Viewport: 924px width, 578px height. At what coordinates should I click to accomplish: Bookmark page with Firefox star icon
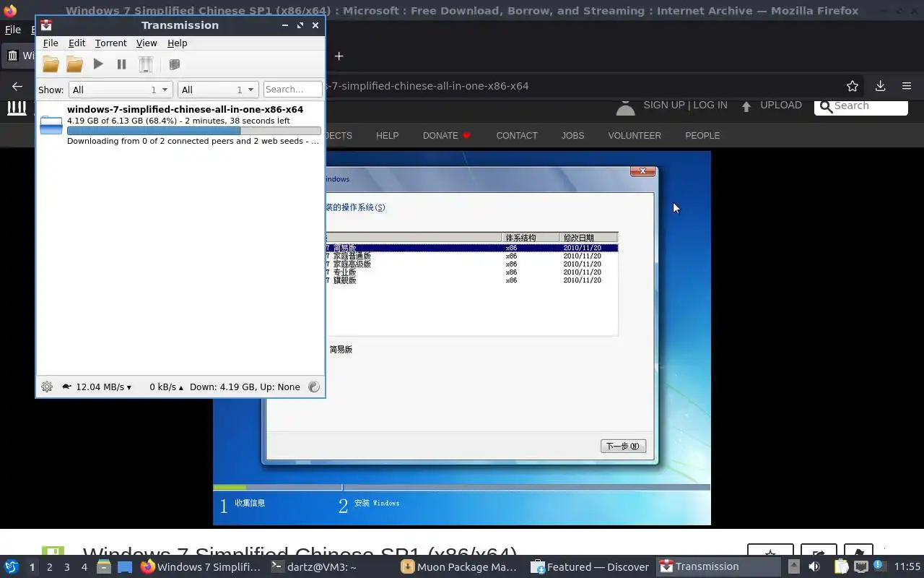click(x=853, y=86)
